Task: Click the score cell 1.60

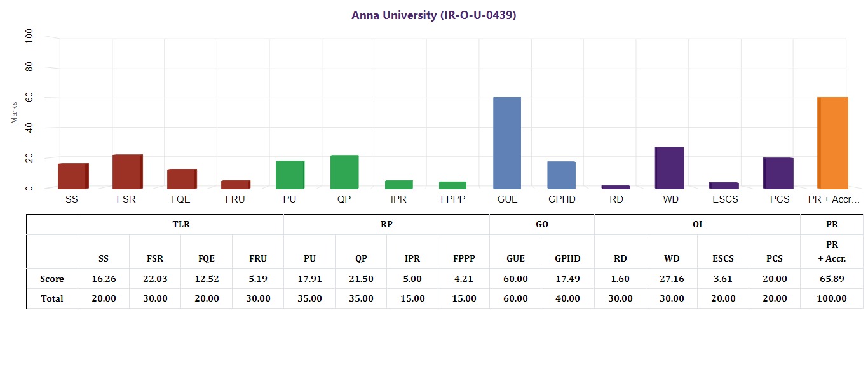Action: point(620,279)
